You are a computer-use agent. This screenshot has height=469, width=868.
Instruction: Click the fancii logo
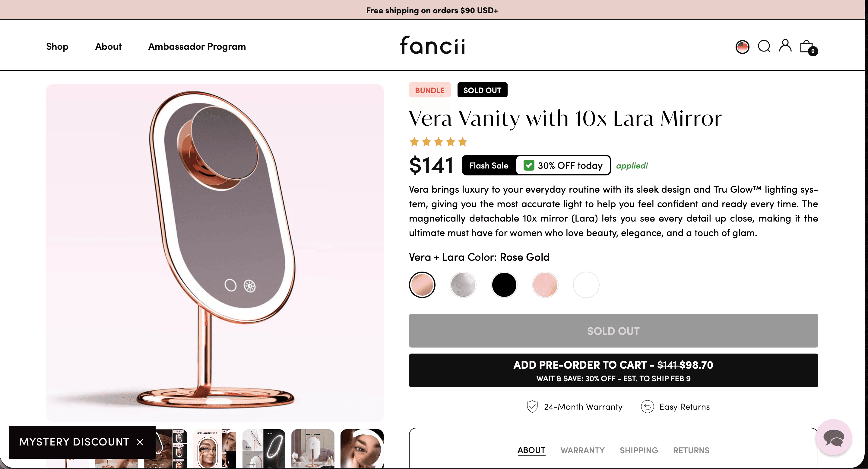[432, 46]
